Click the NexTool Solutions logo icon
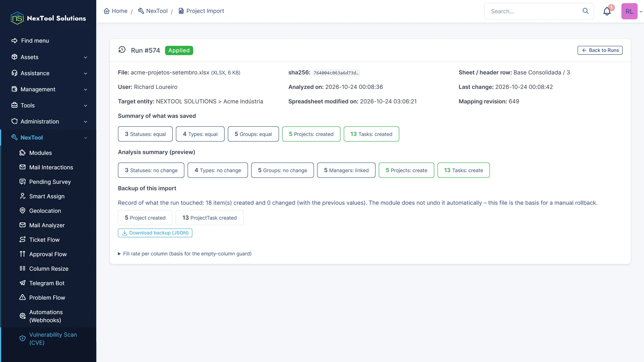The image size is (644, 362). [17, 18]
